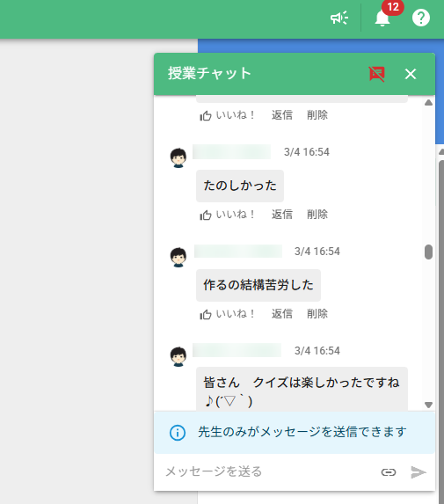Delete the 作るの結構苦労した message
The image size is (444, 504).
pyautogui.click(x=317, y=314)
